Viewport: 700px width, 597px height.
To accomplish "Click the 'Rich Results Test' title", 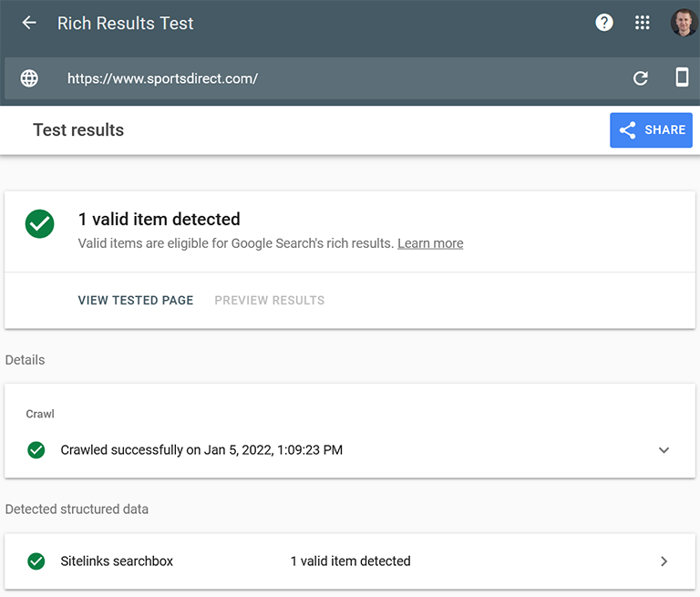I will tap(125, 23).
